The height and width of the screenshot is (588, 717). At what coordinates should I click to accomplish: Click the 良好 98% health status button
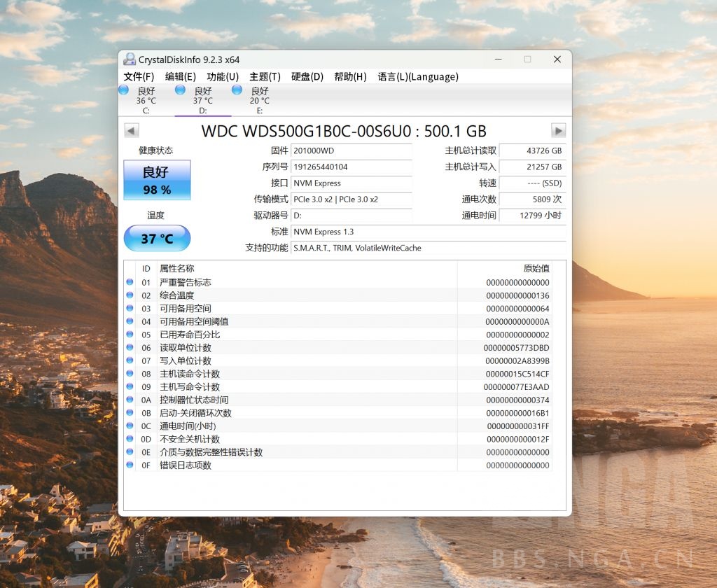click(157, 180)
